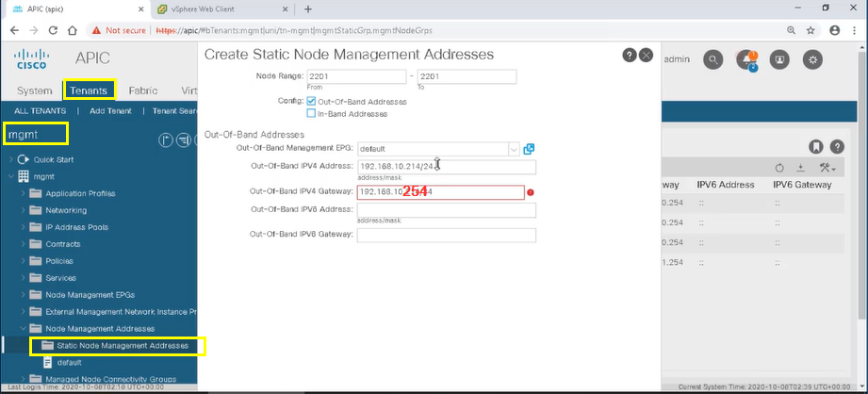Open the Fabric menu tab

point(143,90)
